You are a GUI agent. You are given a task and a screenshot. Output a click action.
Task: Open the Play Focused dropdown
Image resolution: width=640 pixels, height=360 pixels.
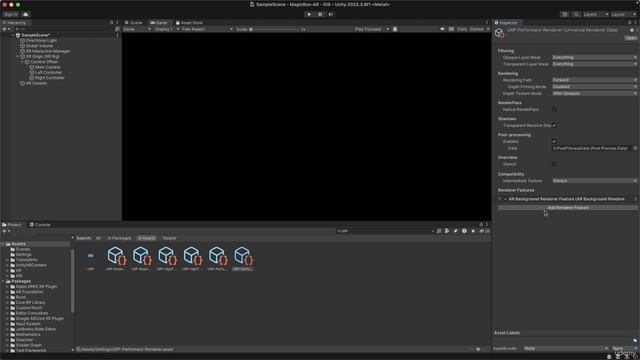click(x=371, y=29)
